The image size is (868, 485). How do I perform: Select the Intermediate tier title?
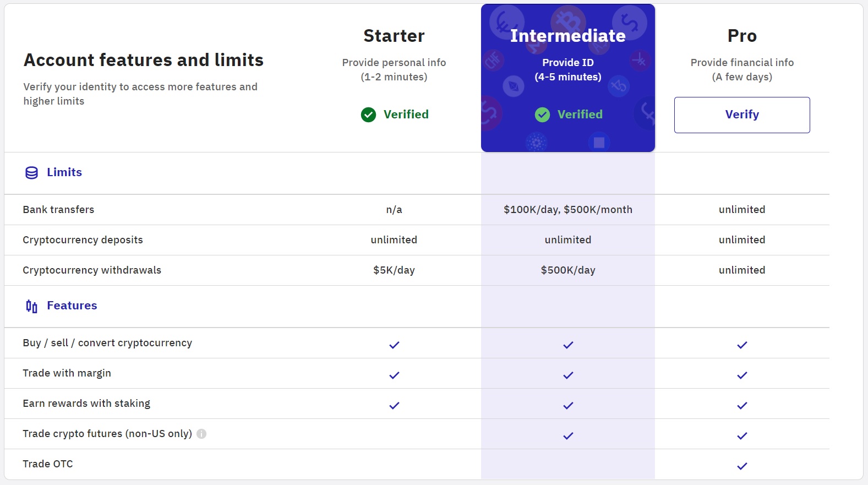567,36
